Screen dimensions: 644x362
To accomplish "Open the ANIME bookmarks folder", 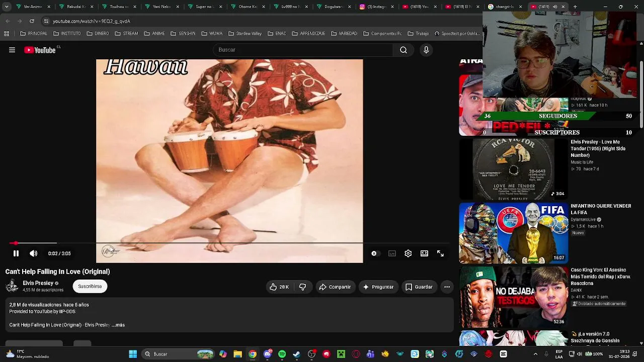I will point(154,34).
